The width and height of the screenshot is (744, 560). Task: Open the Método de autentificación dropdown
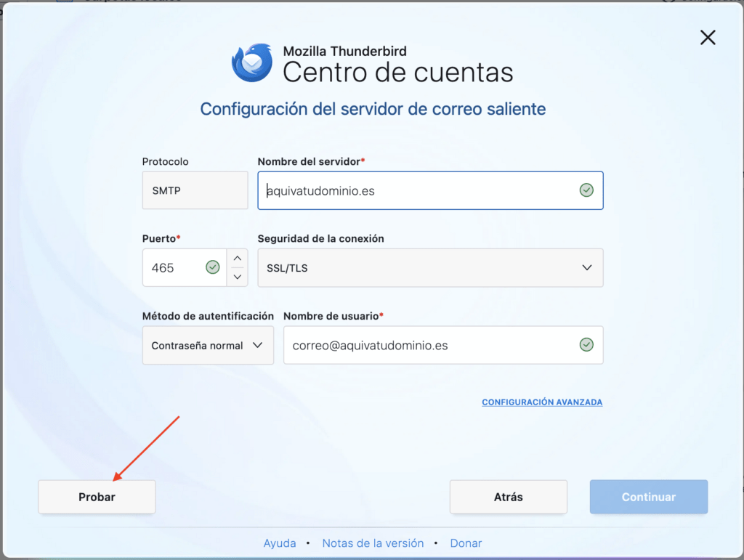click(x=208, y=345)
